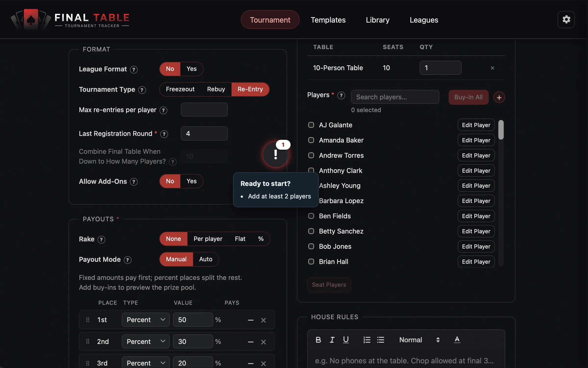Set Allow Add-Ons to Yes
The image size is (588, 368).
192,181
